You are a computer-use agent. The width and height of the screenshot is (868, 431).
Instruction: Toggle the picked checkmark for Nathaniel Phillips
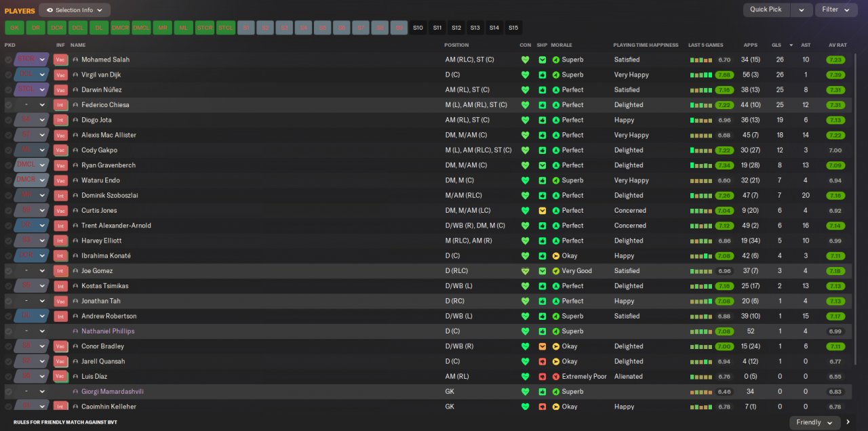8,331
